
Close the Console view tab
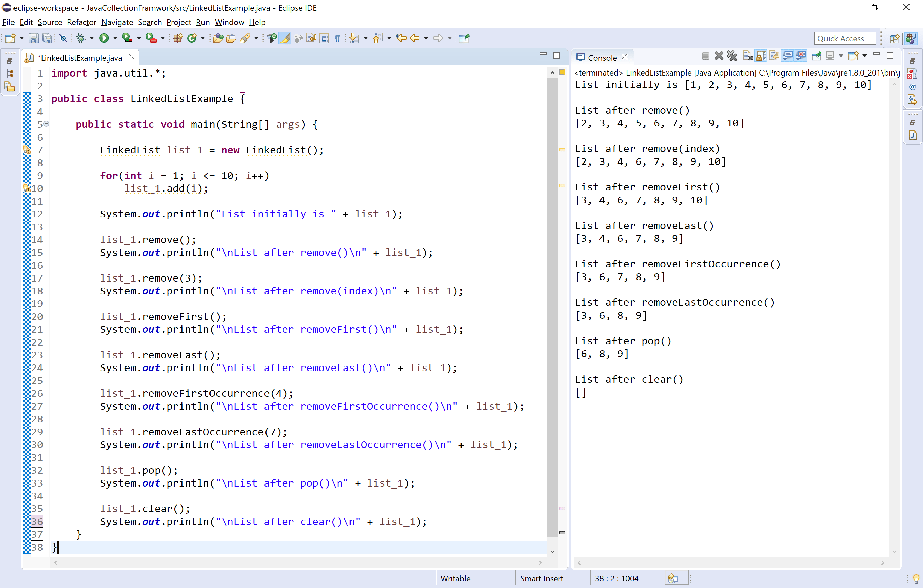pos(625,57)
